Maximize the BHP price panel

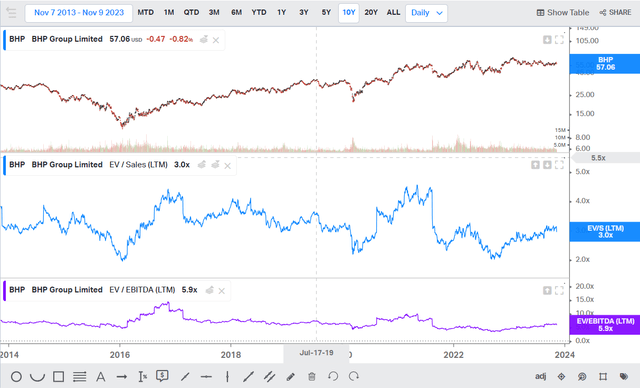(x=559, y=40)
